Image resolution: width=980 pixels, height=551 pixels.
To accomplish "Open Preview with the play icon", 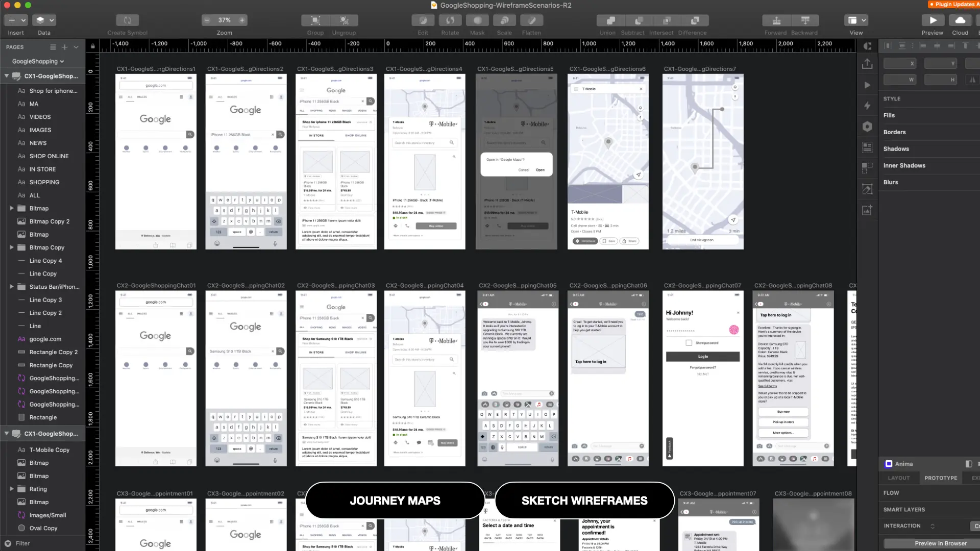I will 933,20.
